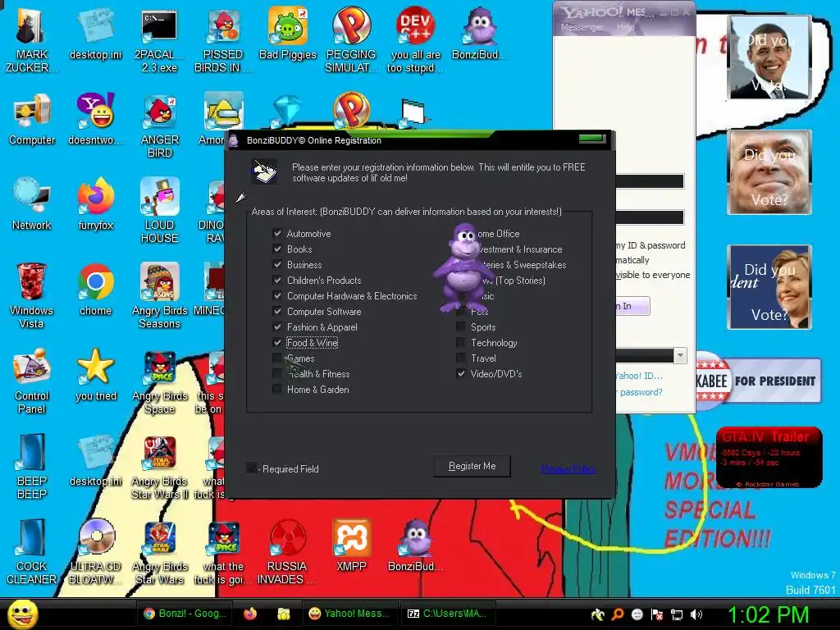Open the Yahoo 'doesntwo...' desktop icon
Viewport: 840px width, 630px height.
pyautogui.click(x=95, y=119)
